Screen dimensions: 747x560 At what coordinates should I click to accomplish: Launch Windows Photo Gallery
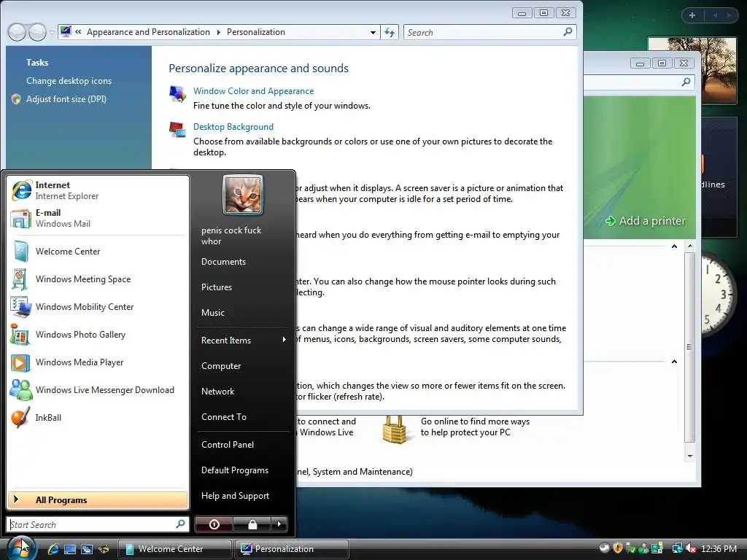click(x=98, y=334)
